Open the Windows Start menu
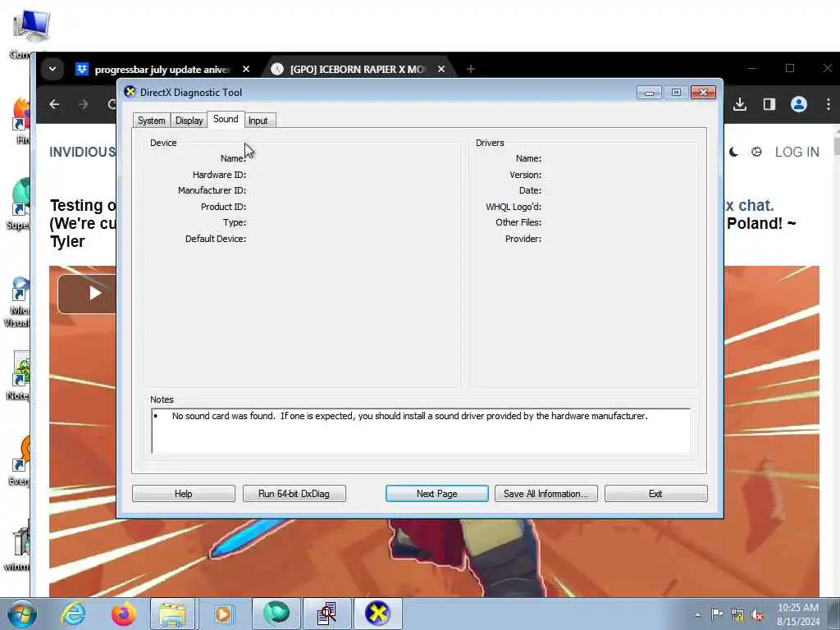 coord(22,614)
